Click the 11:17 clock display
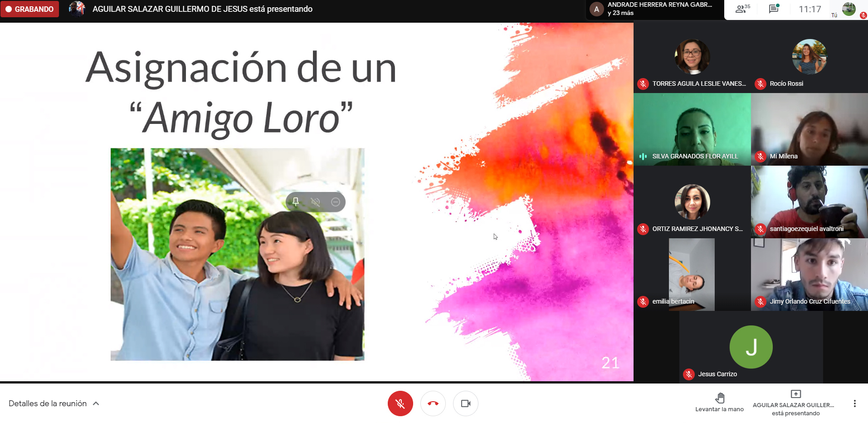This screenshot has height=423, width=868. (810, 9)
